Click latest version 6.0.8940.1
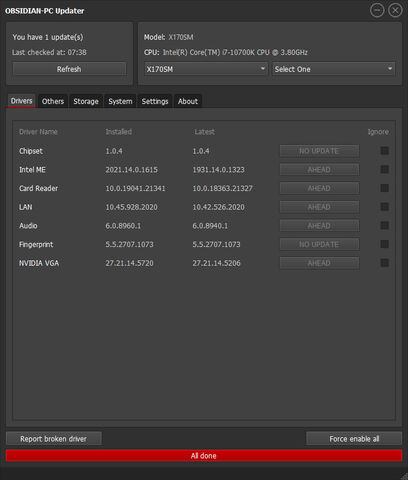This screenshot has width=408, height=480. click(x=210, y=226)
